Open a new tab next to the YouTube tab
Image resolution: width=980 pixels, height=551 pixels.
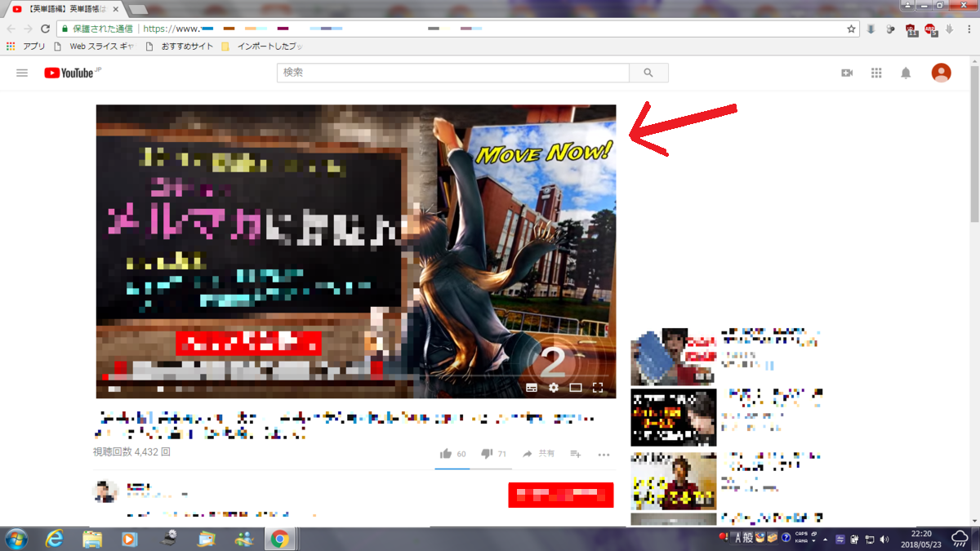pos(137,10)
